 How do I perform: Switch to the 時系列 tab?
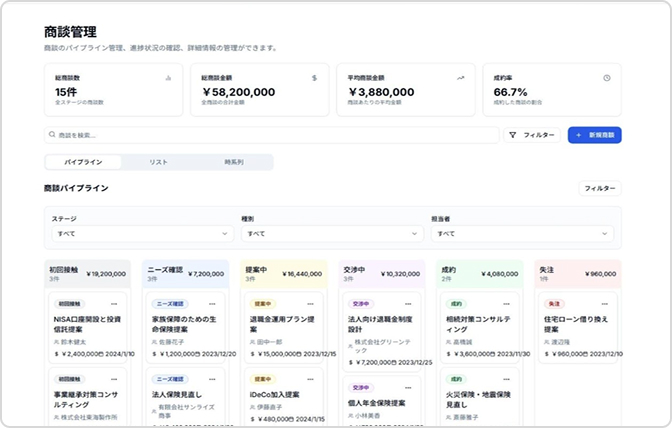(x=234, y=162)
